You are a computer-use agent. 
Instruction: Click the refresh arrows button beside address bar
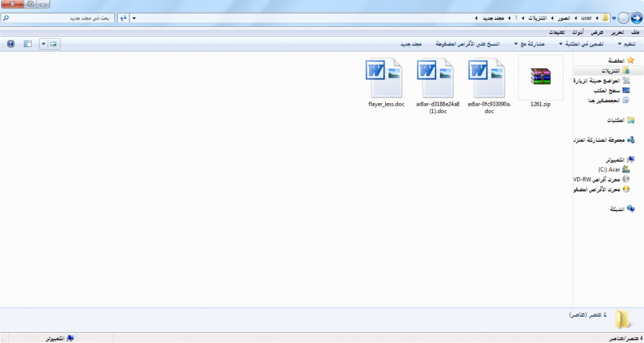[122, 18]
